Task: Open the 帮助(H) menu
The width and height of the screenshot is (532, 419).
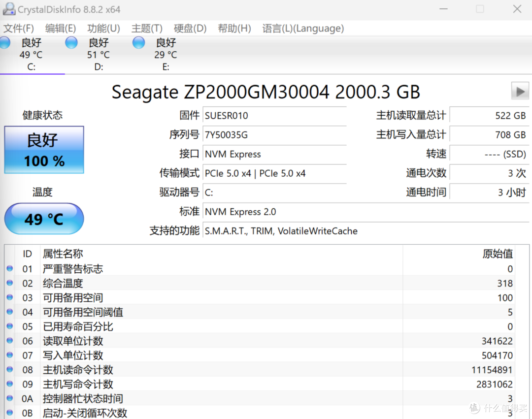Action: click(234, 28)
